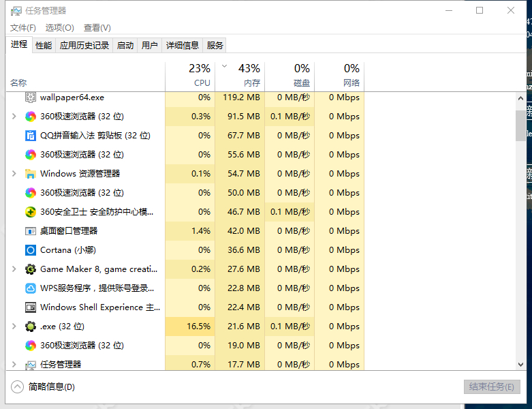The height and width of the screenshot is (409, 532).
Task: Click the 360极速浏览器 icon using 50.0 MB
Action: pyautogui.click(x=31, y=193)
